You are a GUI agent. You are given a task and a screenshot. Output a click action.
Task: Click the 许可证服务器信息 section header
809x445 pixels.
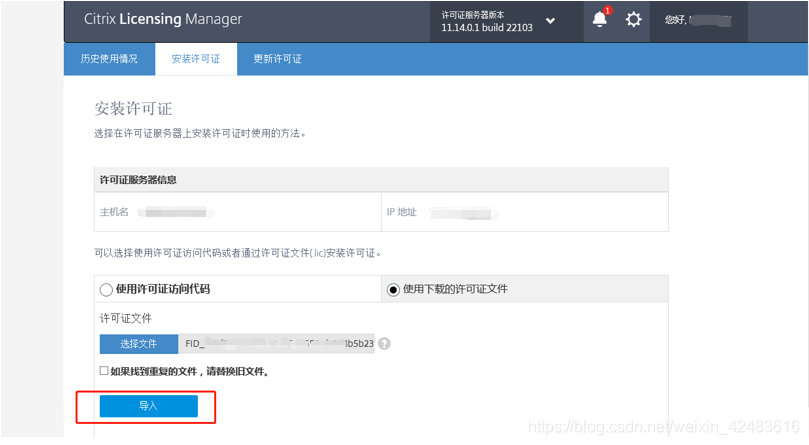pyautogui.click(x=137, y=179)
